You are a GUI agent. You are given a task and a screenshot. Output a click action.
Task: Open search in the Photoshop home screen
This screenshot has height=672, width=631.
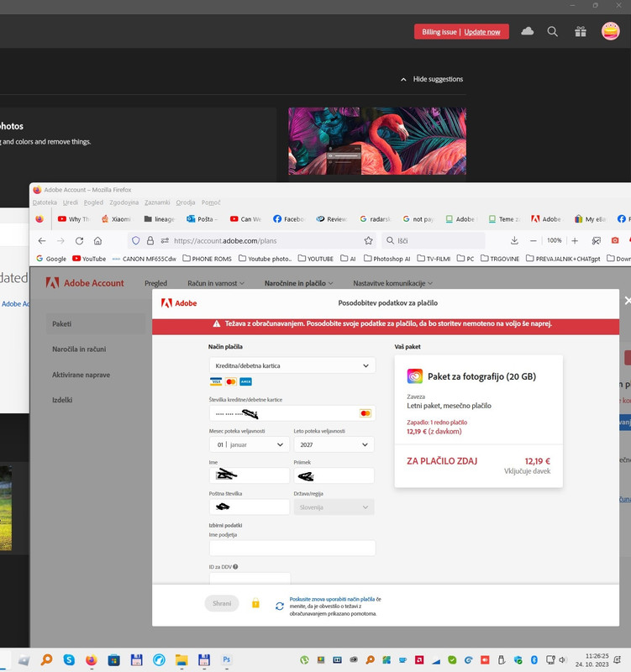tap(553, 31)
